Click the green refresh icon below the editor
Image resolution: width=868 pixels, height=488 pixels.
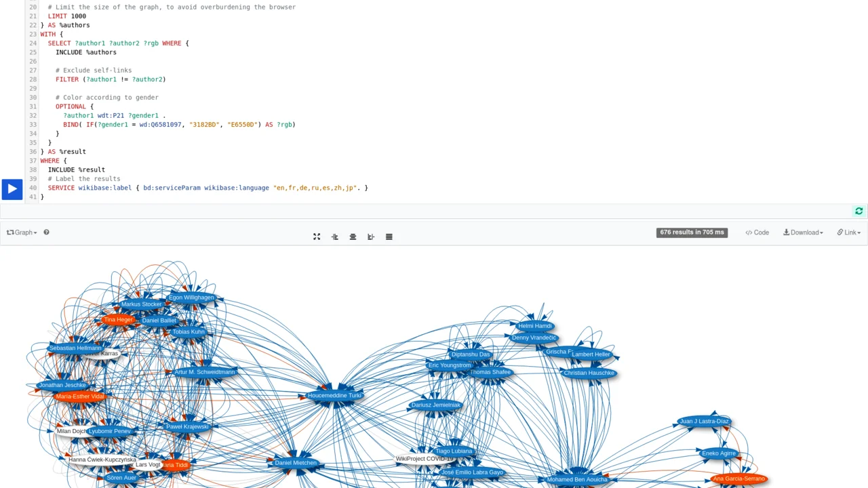(859, 211)
